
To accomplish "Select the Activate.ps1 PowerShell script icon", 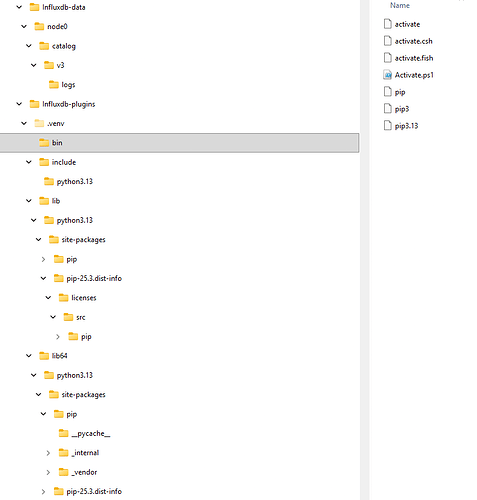I will pyautogui.click(x=387, y=75).
